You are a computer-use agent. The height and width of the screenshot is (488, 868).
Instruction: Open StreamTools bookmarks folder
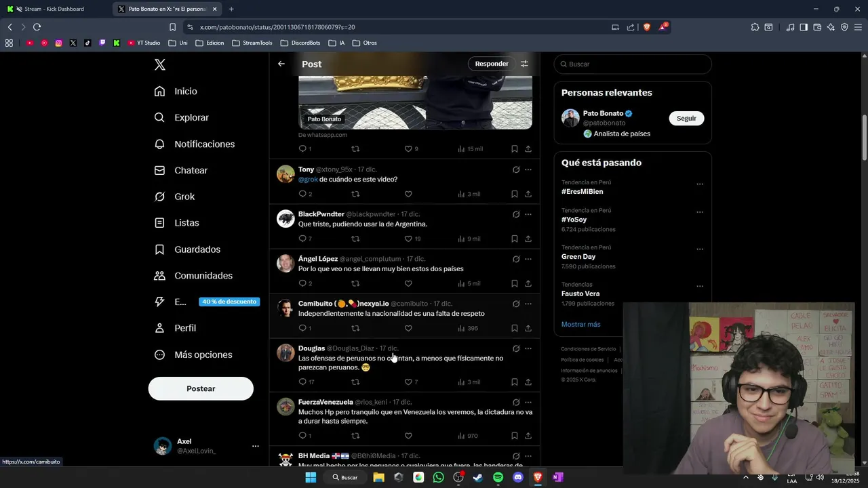coord(252,43)
